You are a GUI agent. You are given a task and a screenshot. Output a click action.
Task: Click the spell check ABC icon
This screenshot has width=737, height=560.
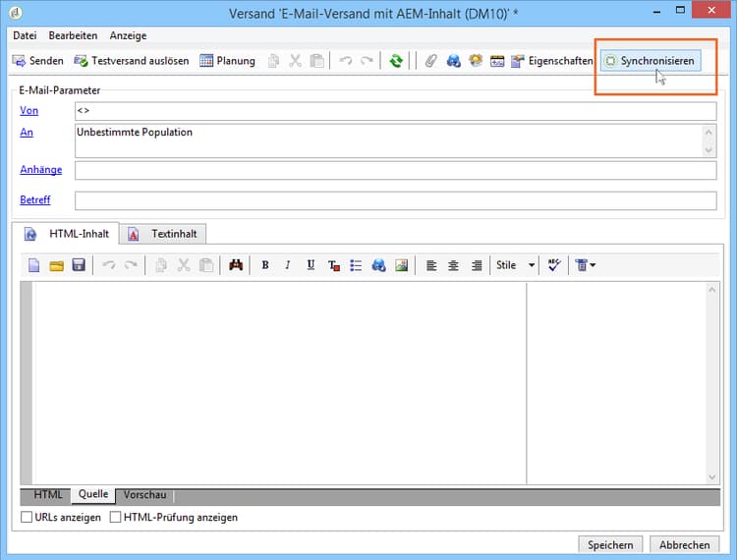[554, 265]
